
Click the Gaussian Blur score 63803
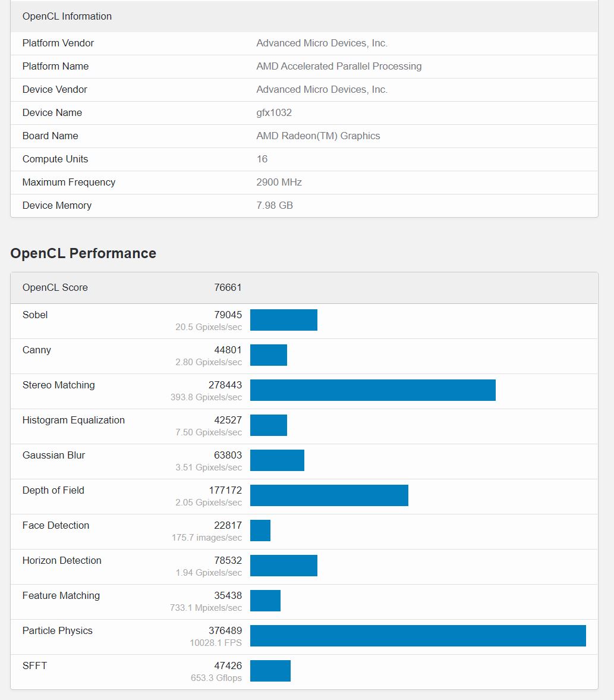(228, 455)
